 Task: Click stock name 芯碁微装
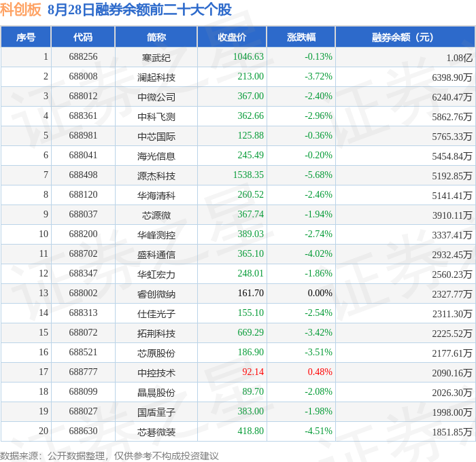point(156,432)
